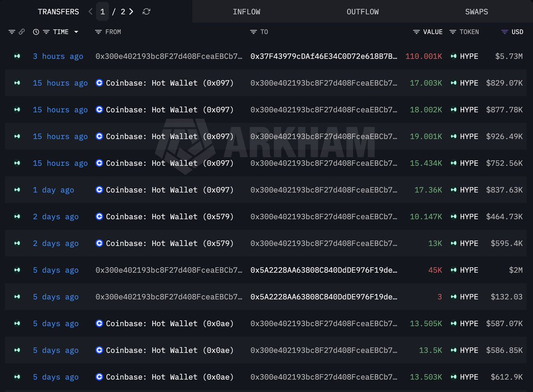Image resolution: width=533 pixels, height=392 pixels.
Task: Open recipient address 0x37F43979cDAf46E34C0D72e618B7B...
Action: (x=324, y=56)
